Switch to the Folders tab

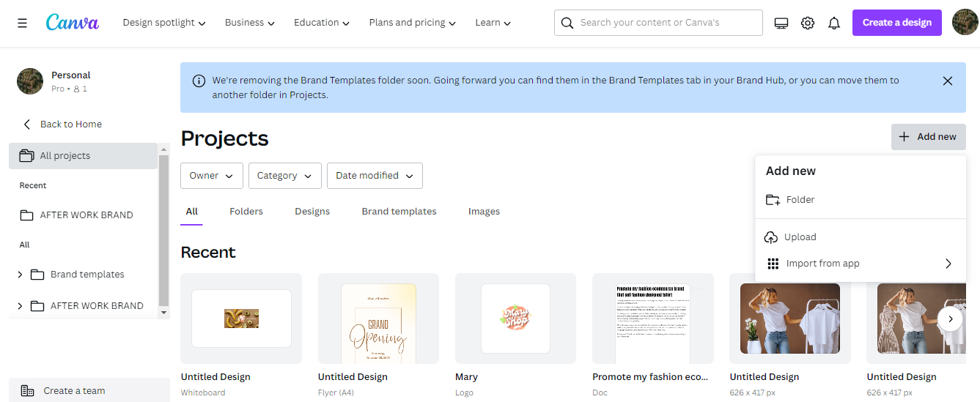tap(246, 212)
